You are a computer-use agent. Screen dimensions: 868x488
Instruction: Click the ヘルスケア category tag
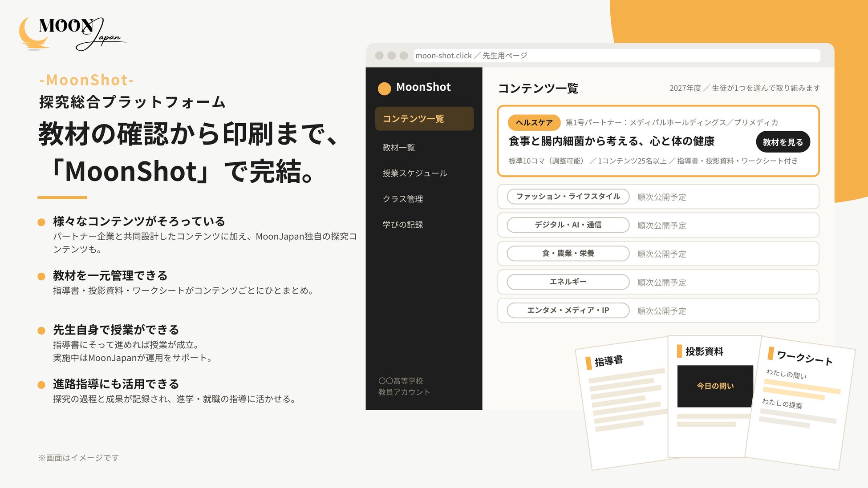point(534,122)
